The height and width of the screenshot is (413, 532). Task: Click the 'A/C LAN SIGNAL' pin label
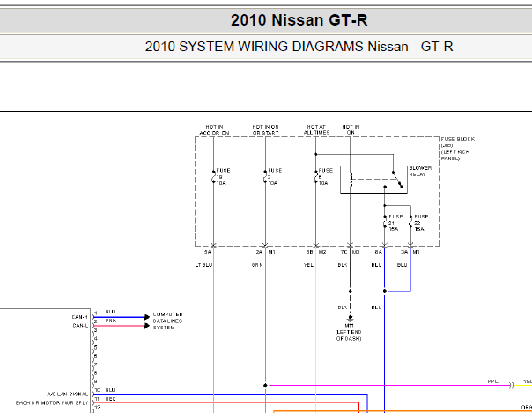(68, 393)
